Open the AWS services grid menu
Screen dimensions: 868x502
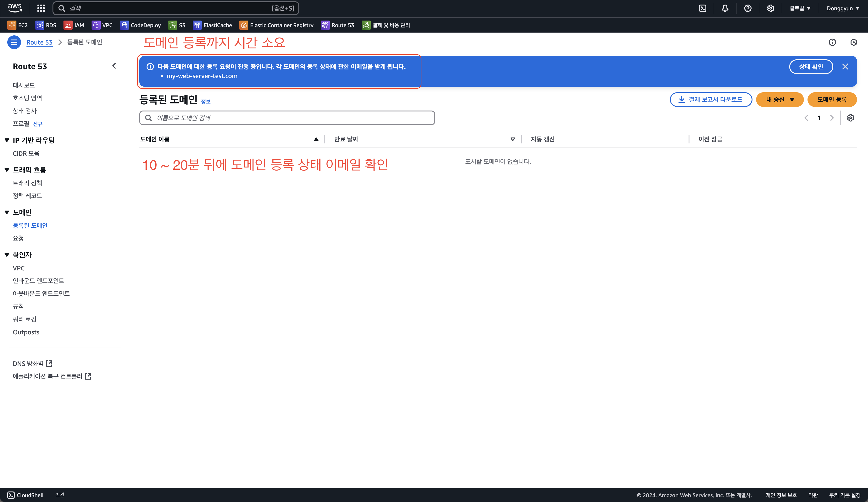[x=41, y=8]
